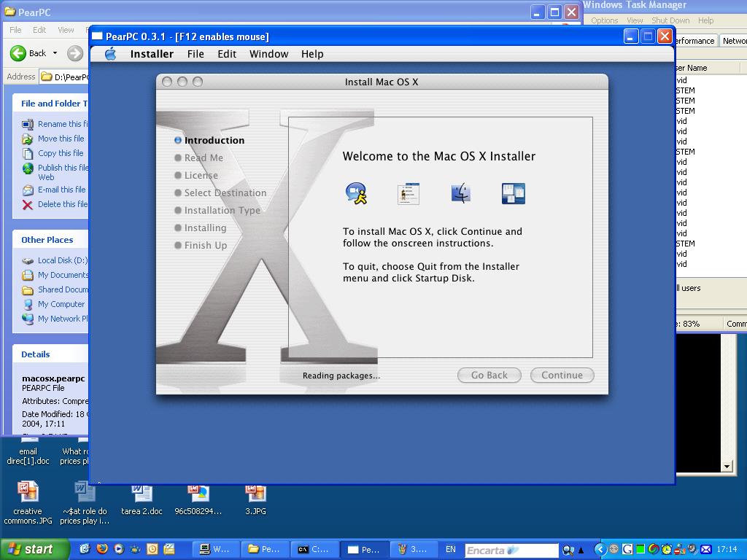Select the 3.JPG desktop icon

(x=255, y=500)
